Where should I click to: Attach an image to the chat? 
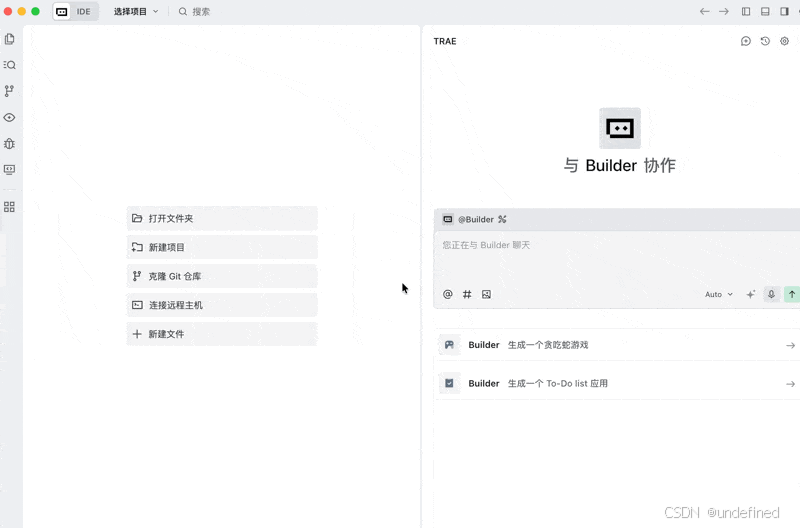(x=486, y=294)
